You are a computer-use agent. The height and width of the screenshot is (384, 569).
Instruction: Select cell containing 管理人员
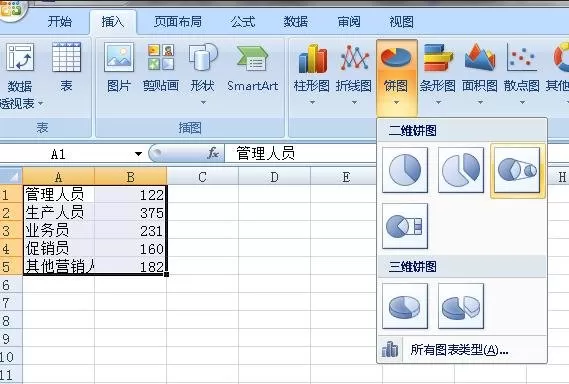[59, 195]
